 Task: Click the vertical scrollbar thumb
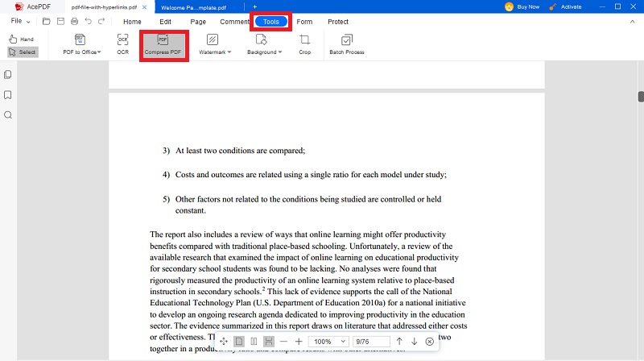coord(641,97)
